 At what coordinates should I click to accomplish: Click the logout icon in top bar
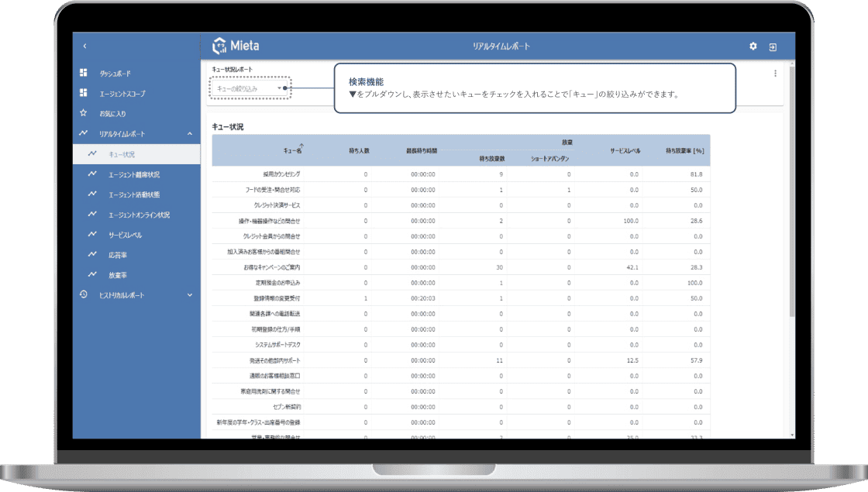[773, 46]
